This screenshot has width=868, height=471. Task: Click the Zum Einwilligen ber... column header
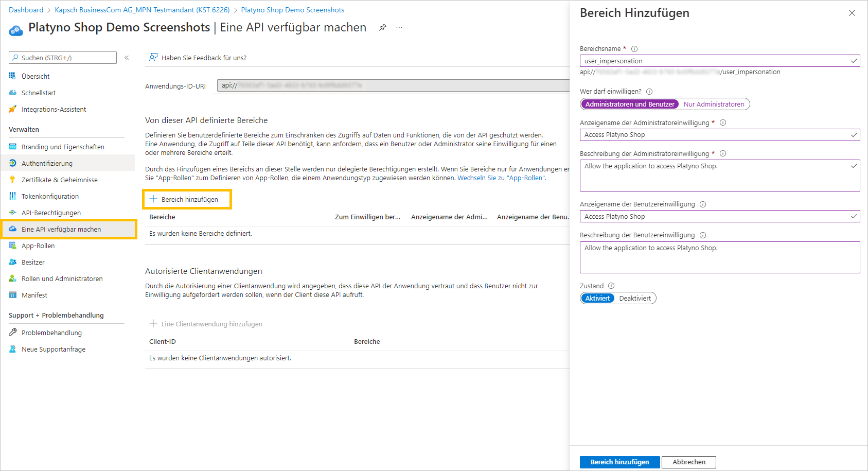tap(367, 217)
